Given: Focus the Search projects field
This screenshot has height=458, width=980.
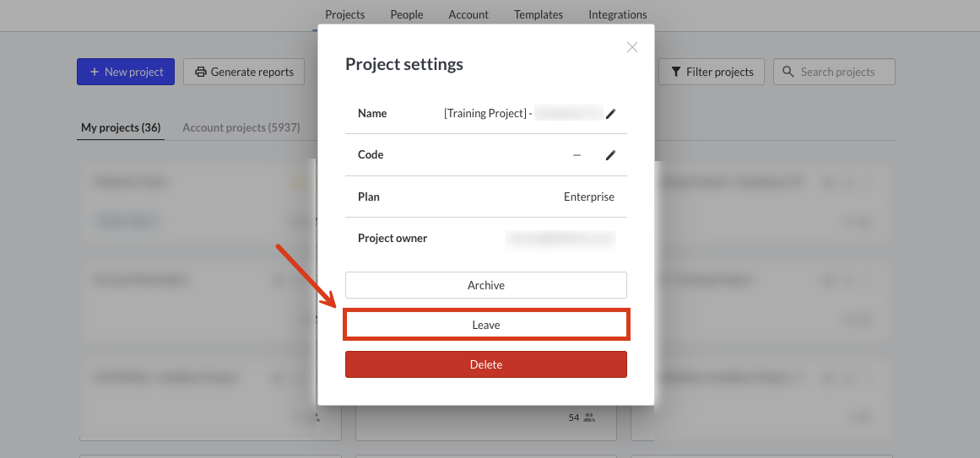Looking at the screenshot, I should tap(834, 72).
